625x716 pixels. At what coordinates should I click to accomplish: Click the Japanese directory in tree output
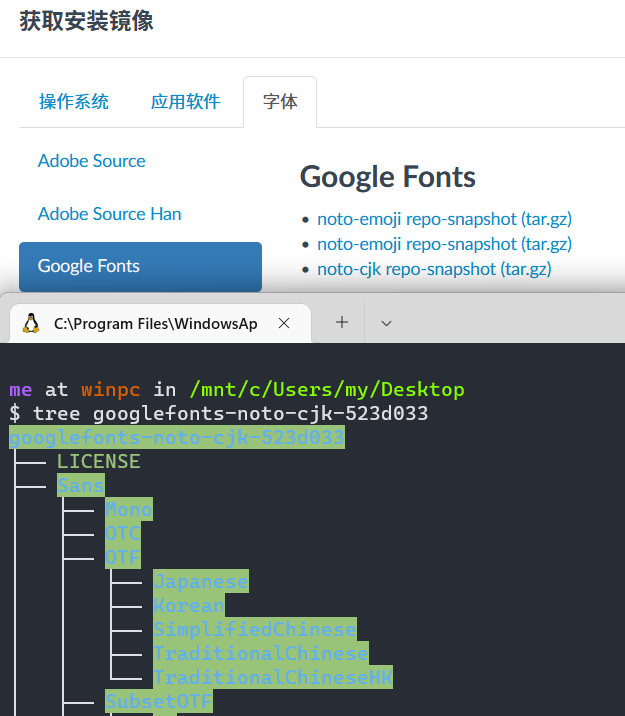[201, 581]
